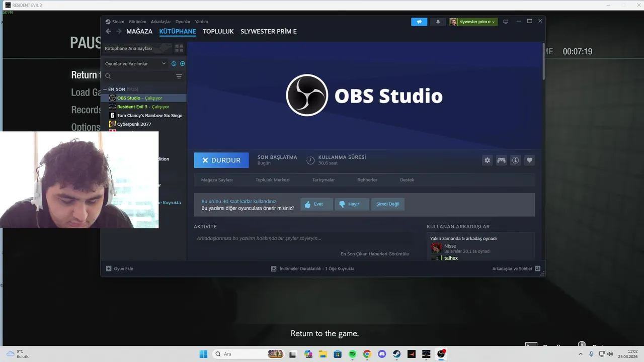This screenshot has width=644, height=362.
Task: Open Topluluk Merkezi link
Action: tap(272, 179)
